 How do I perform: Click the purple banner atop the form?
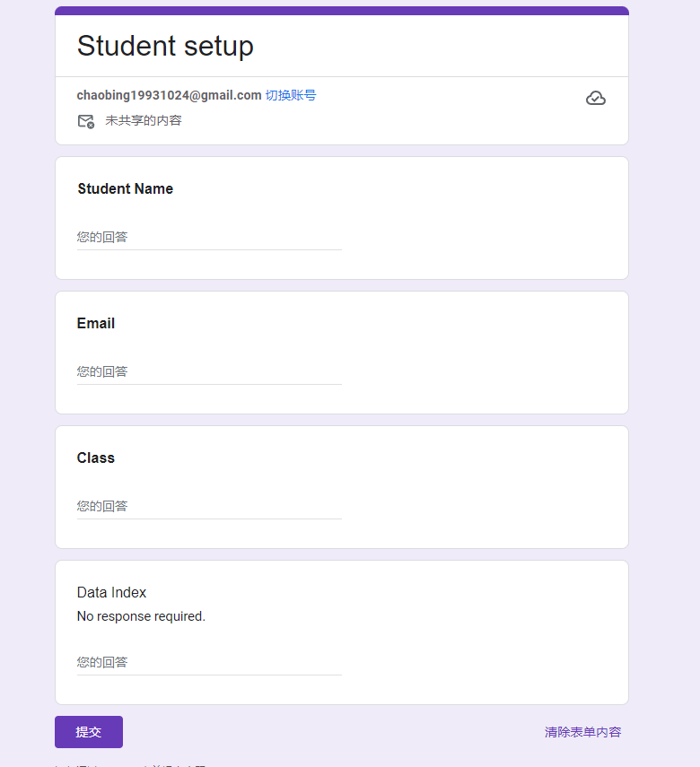[341, 11]
